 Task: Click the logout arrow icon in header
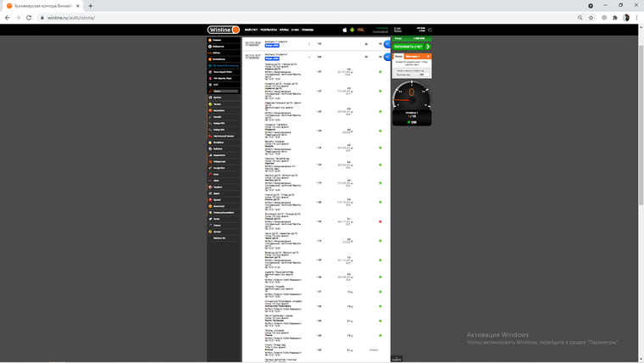pos(430,30)
